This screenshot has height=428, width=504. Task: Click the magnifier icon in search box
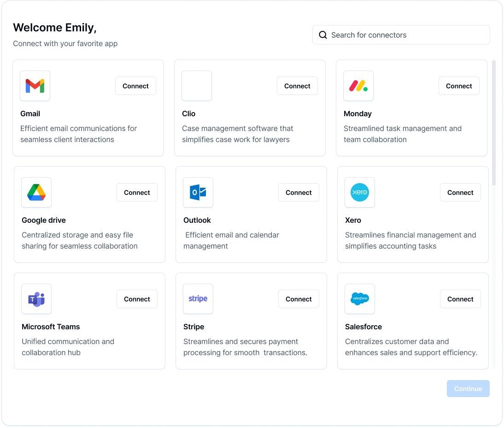click(x=323, y=35)
